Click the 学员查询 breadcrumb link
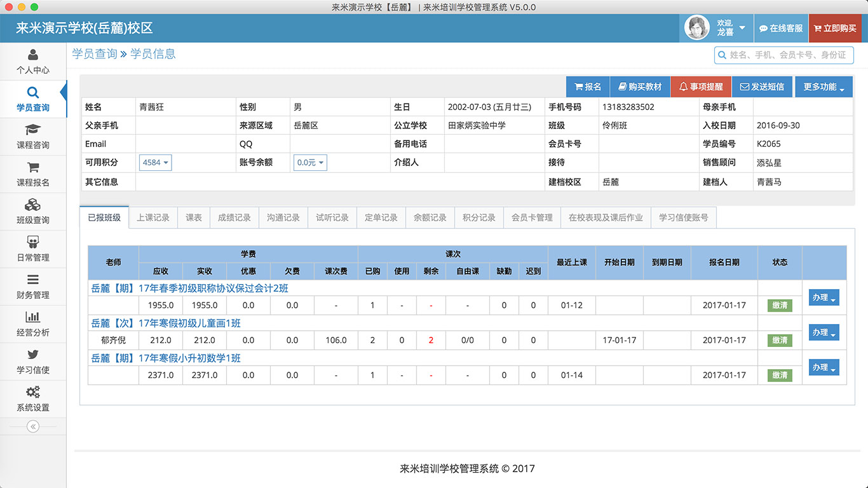Image resolution: width=868 pixels, height=488 pixels. coord(95,54)
